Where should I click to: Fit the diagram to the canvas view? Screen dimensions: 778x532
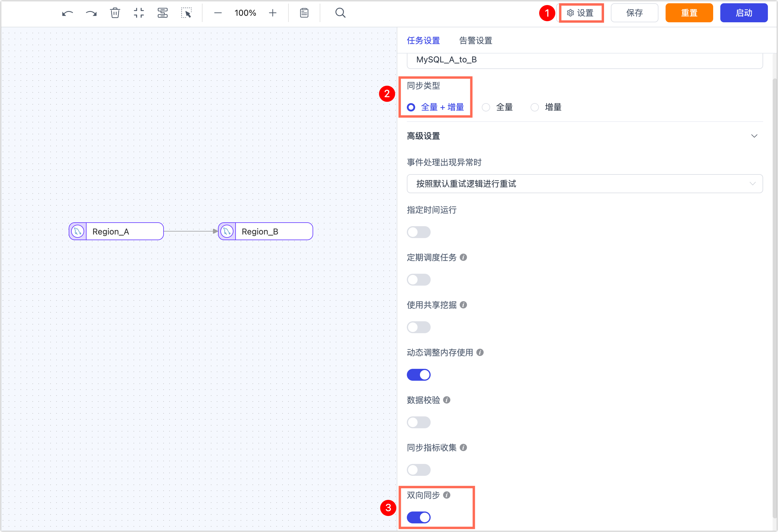(x=139, y=13)
